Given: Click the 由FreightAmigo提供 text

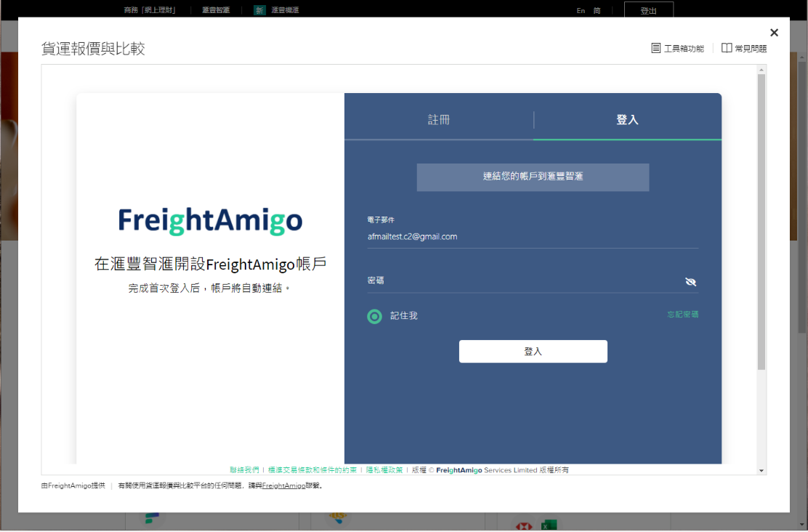Looking at the screenshot, I should coord(73,485).
